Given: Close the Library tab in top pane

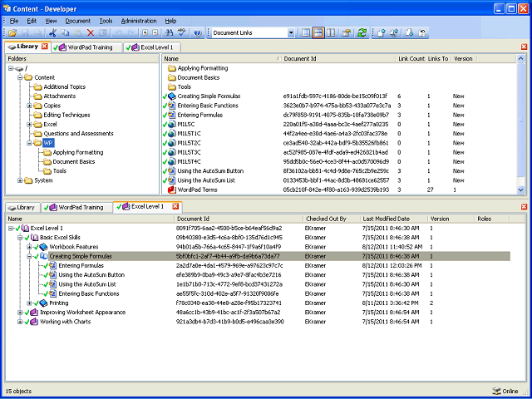Looking at the screenshot, I should [x=44, y=47].
